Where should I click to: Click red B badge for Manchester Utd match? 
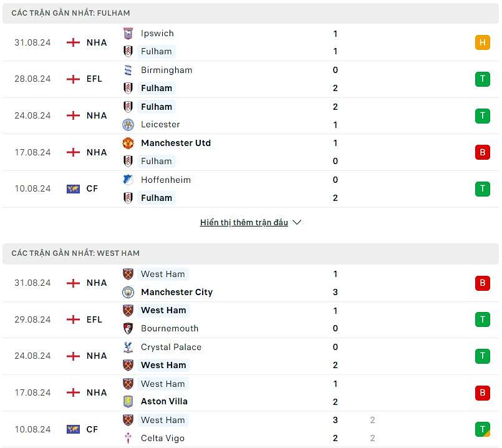[x=482, y=152]
